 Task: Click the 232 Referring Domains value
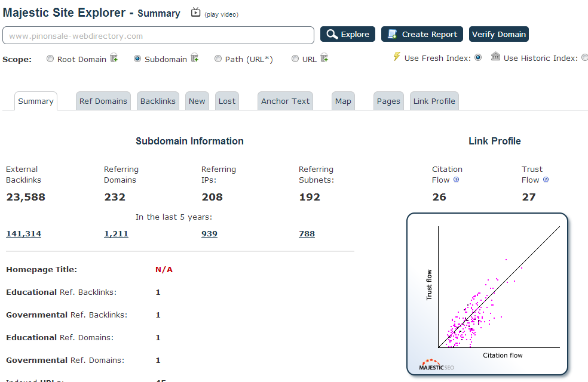115,197
